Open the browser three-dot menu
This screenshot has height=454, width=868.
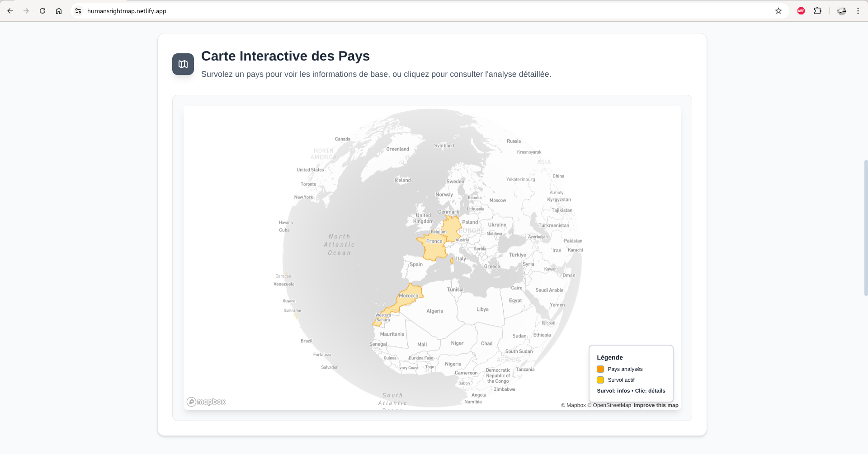tap(858, 11)
